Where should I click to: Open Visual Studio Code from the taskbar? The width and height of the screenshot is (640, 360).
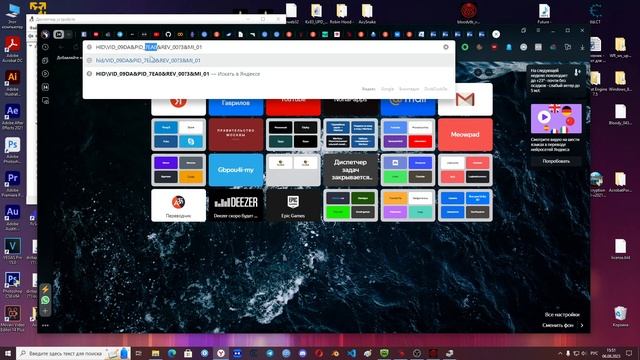[351, 353]
